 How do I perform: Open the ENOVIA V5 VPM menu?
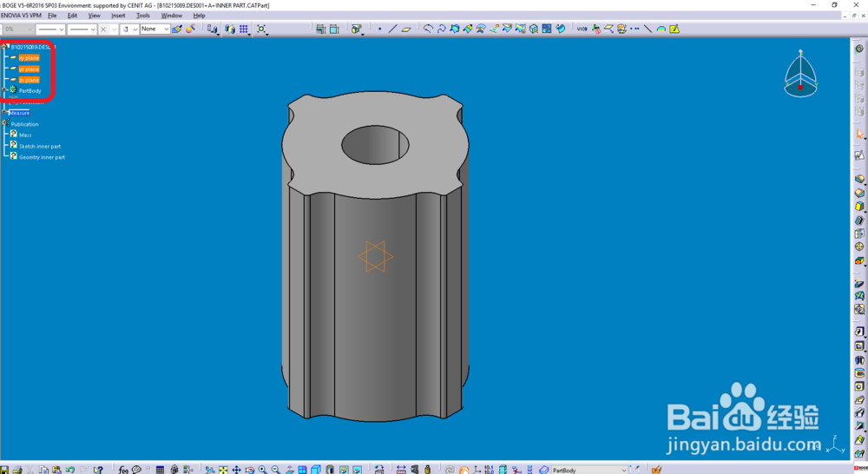[21, 16]
